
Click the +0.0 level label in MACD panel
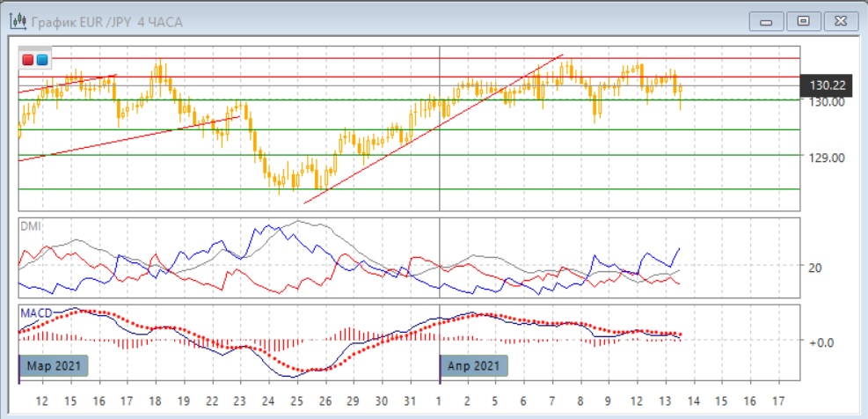click(x=821, y=342)
